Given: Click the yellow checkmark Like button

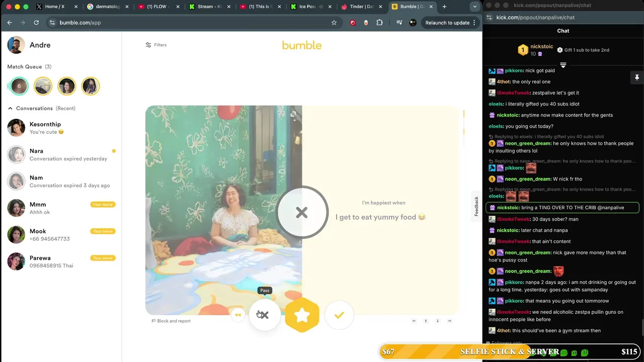Looking at the screenshot, I should coord(339,315).
